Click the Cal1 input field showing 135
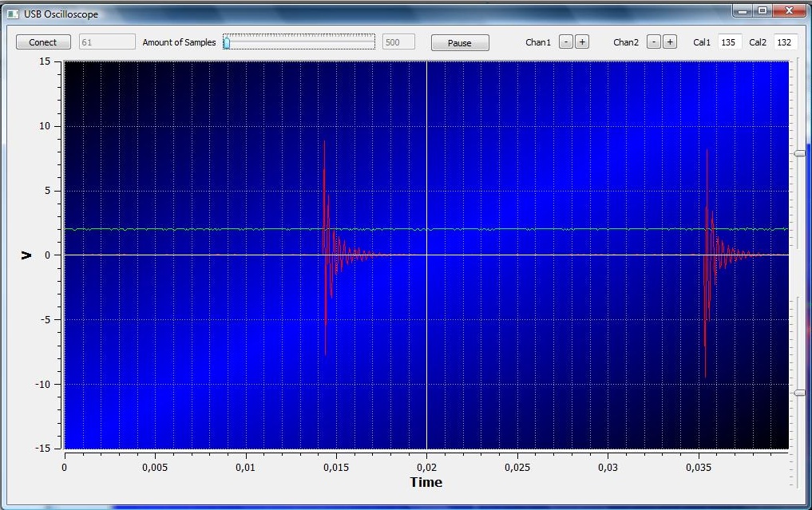The height and width of the screenshot is (510, 812). pyautogui.click(x=730, y=42)
